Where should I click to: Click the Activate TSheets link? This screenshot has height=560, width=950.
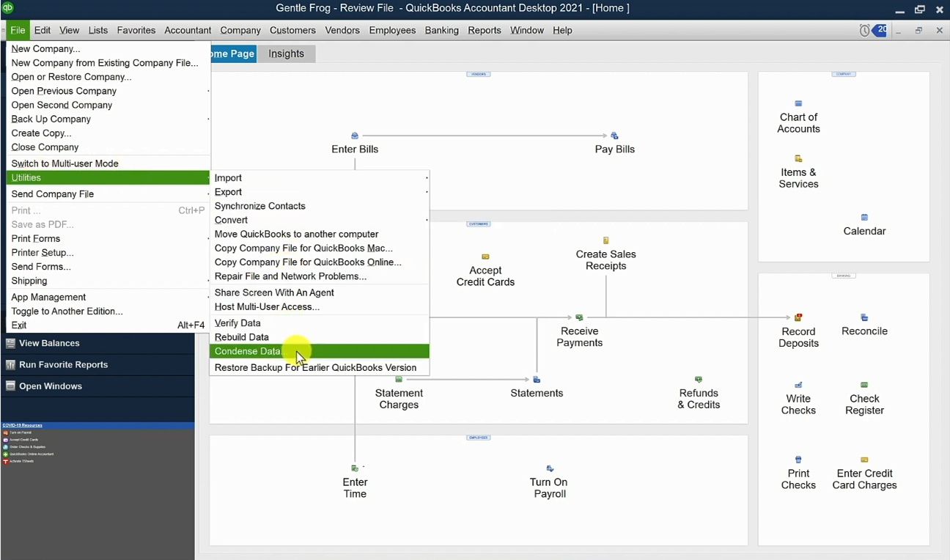tap(22, 461)
